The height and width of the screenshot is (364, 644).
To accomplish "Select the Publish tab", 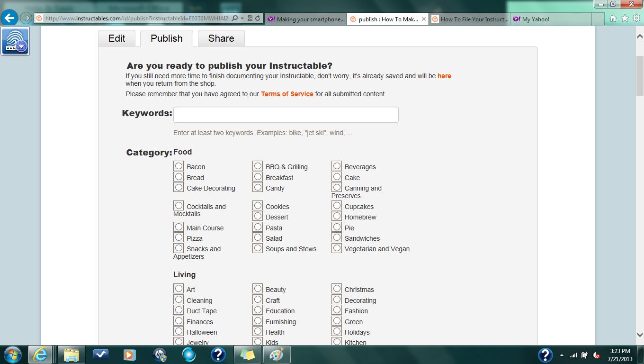I will [167, 38].
